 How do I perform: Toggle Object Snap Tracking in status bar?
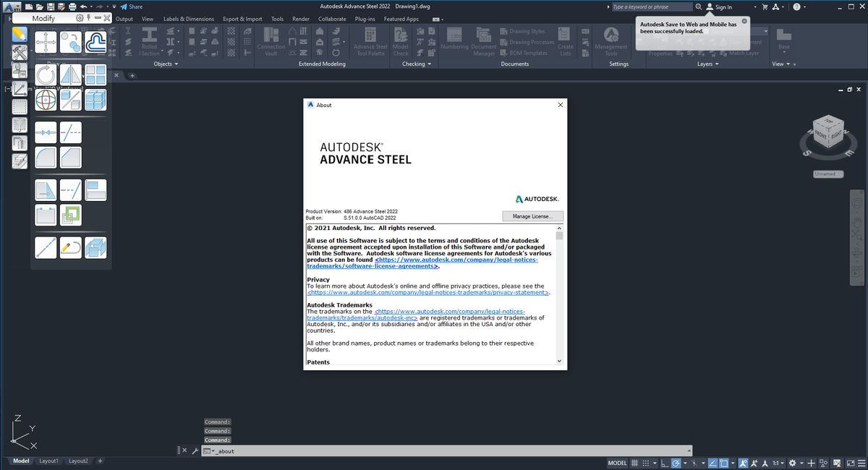[712, 463]
